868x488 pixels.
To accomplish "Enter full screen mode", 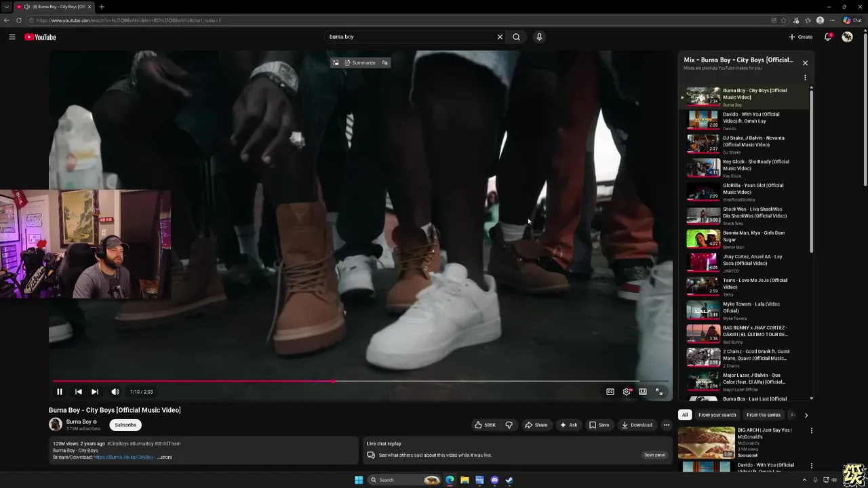I will point(659,391).
